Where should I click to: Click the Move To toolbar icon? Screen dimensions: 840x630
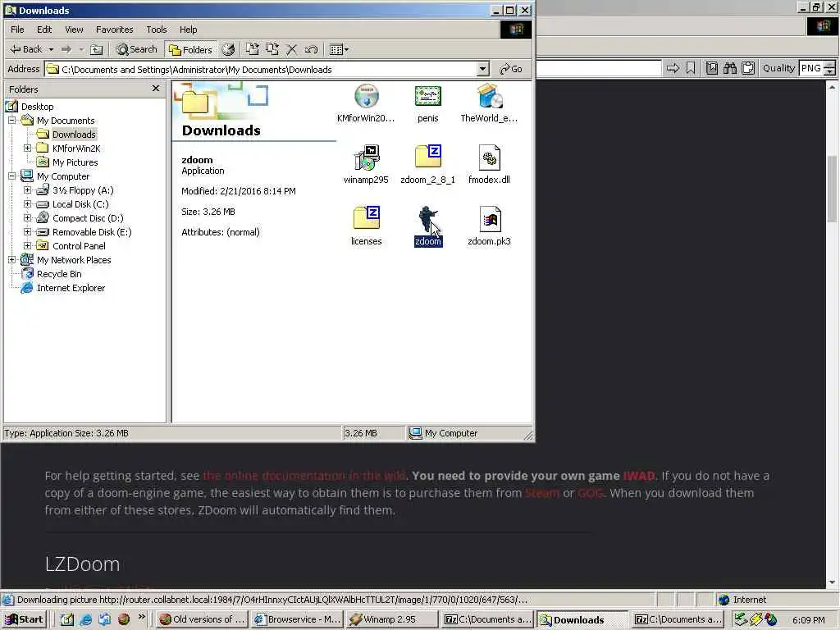click(x=253, y=49)
